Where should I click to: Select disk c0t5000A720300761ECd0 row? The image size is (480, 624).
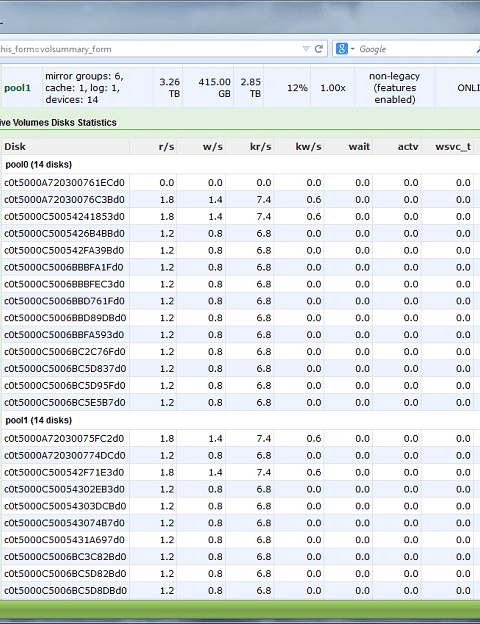(240, 183)
